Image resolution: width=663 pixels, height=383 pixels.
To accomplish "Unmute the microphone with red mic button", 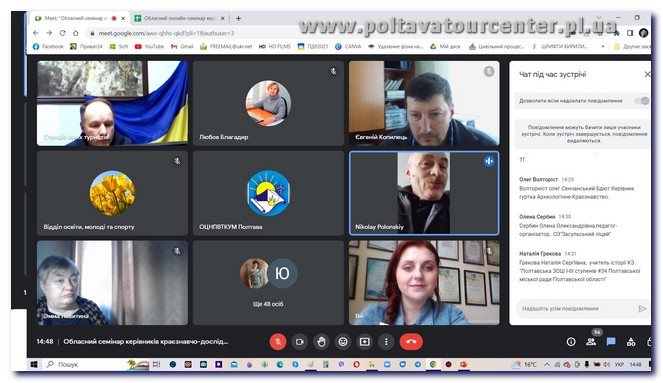I will pos(278,342).
